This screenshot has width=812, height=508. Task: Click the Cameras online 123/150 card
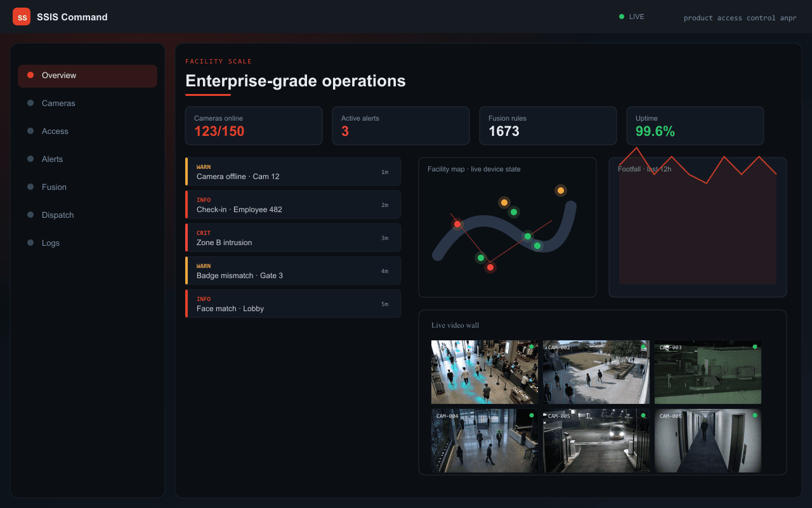click(254, 126)
